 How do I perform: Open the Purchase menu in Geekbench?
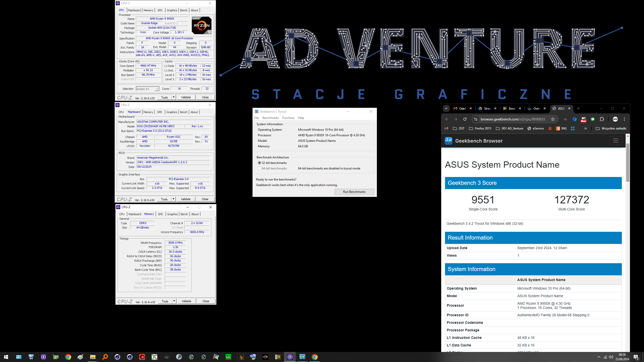point(288,118)
